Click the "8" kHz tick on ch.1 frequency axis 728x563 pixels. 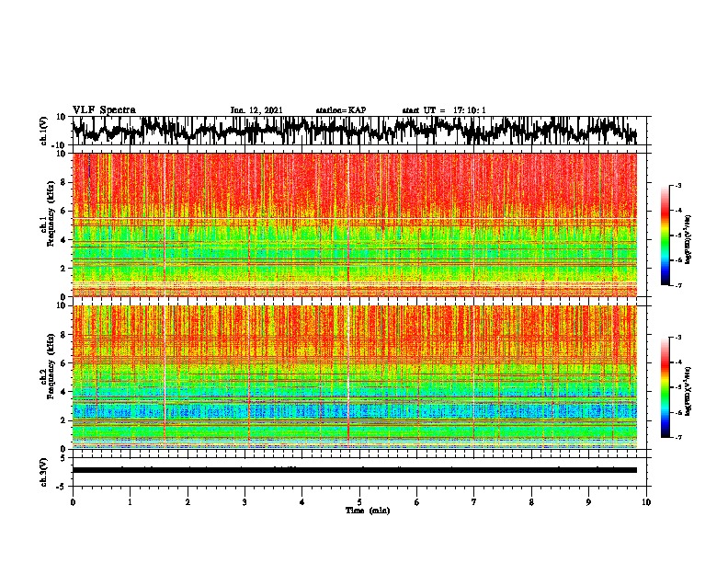click(x=63, y=182)
